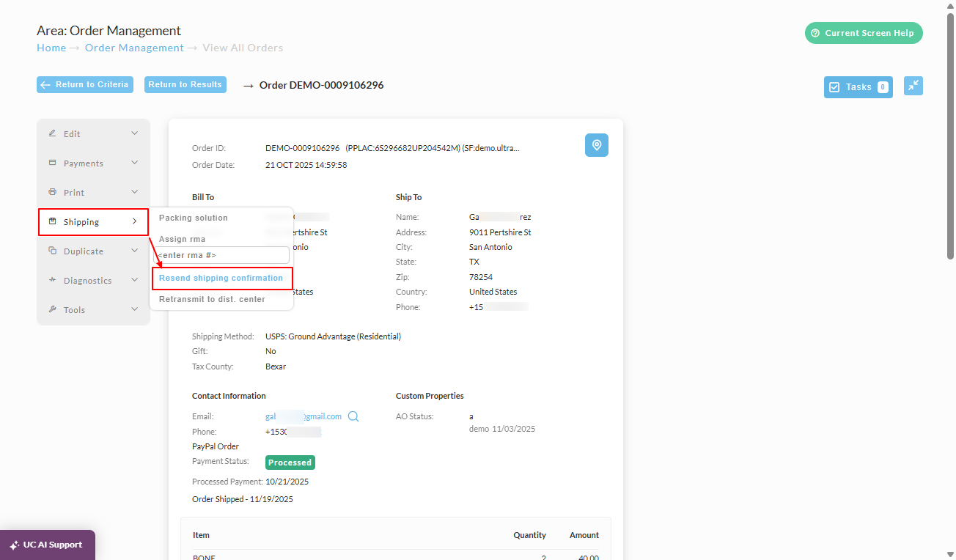Click the order date 21 OCT 2025 14:59:58
The height and width of the screenshot is (560, 956).
coord(306,165)
